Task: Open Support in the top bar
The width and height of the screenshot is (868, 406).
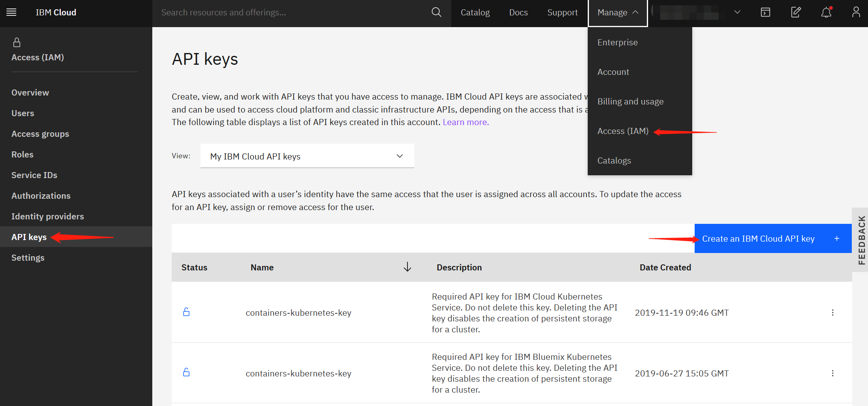Action: pyautogui.click(x=562, y=13)
